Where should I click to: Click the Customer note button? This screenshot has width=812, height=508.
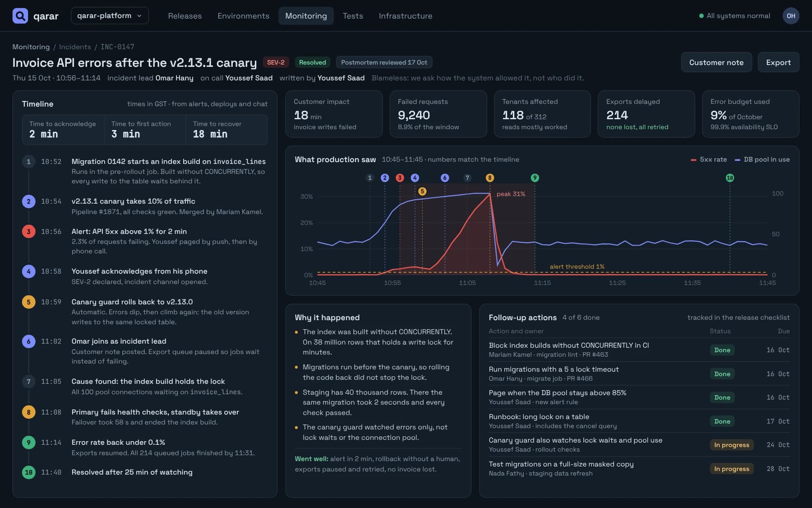point(716,62)
